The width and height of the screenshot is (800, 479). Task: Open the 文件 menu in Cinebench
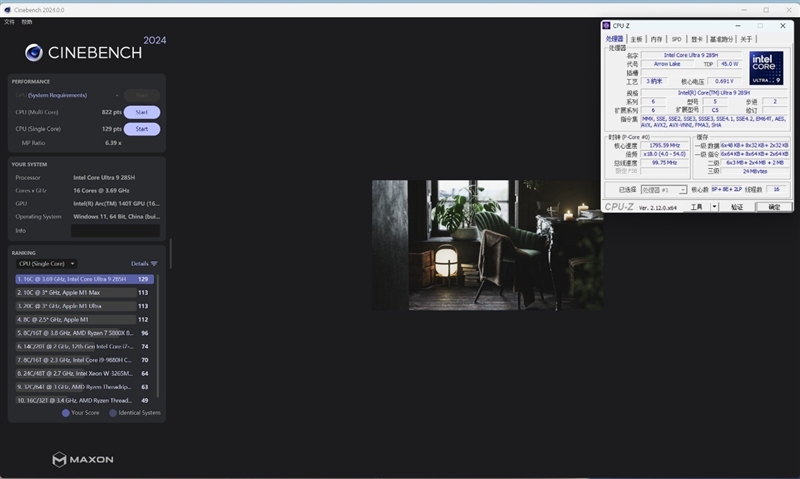click(x=9, y=21)
